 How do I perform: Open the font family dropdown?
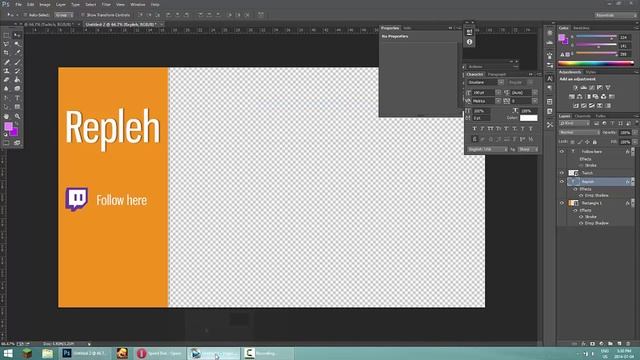click(x=501, y=82)
